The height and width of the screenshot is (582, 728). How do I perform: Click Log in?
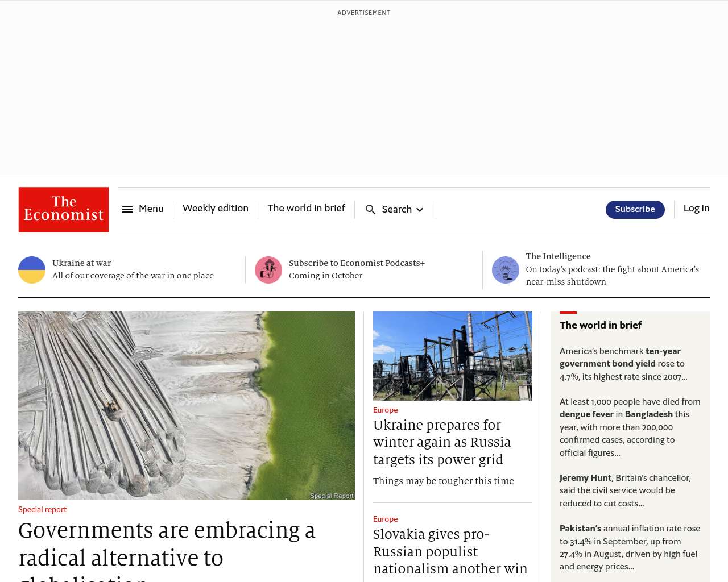[x=696, y=209]
